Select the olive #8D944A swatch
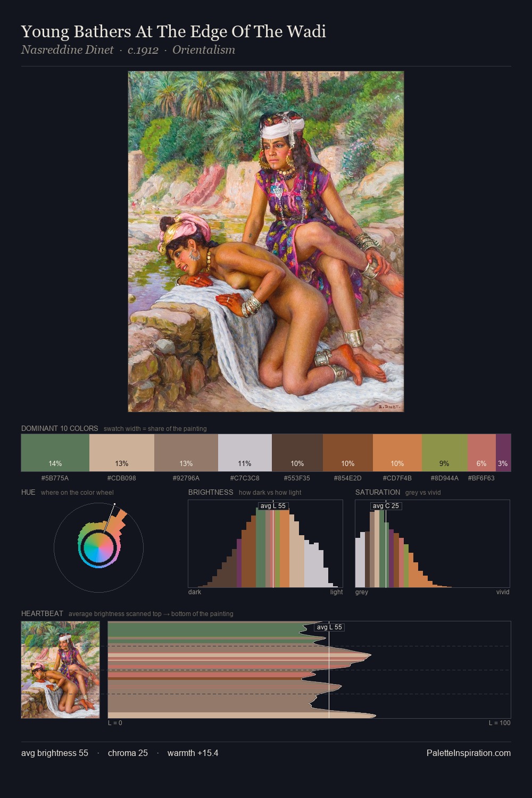 445,453
